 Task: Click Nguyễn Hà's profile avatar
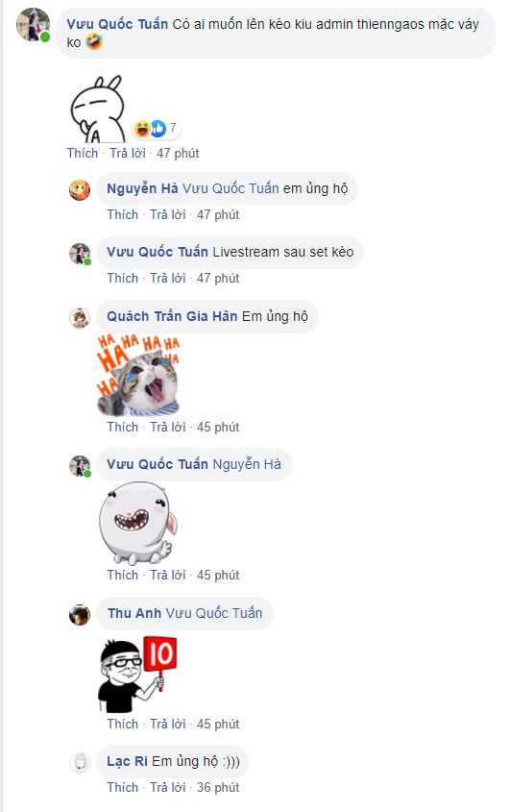[80, 189]
